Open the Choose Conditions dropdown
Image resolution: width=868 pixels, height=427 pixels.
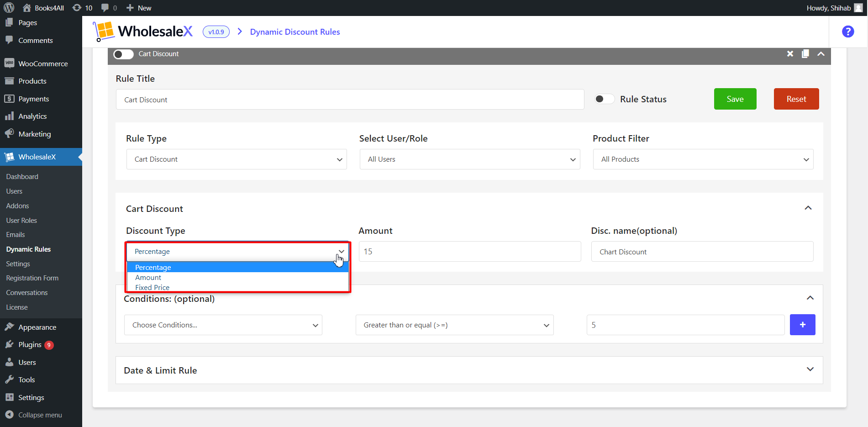[x=223, y=325]
